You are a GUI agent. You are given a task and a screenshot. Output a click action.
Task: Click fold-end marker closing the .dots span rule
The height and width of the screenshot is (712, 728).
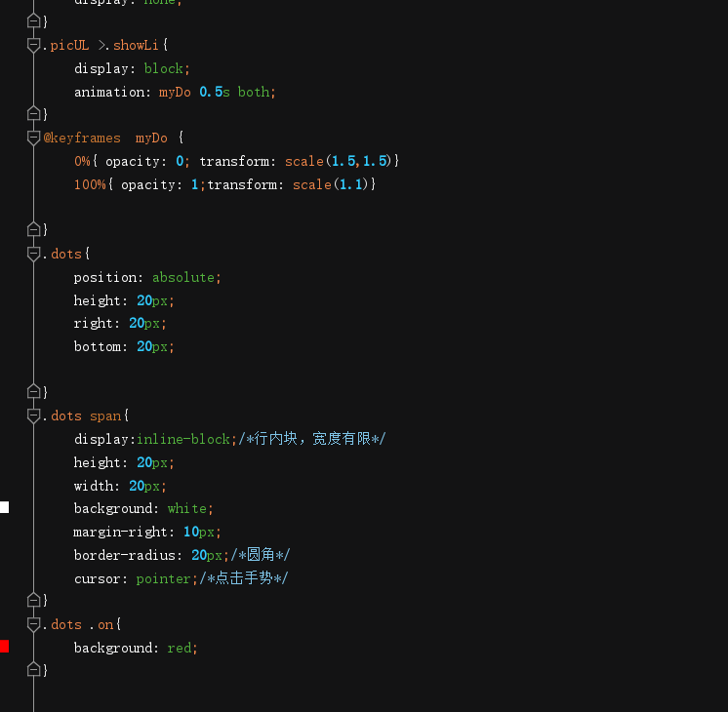point(33,600)
